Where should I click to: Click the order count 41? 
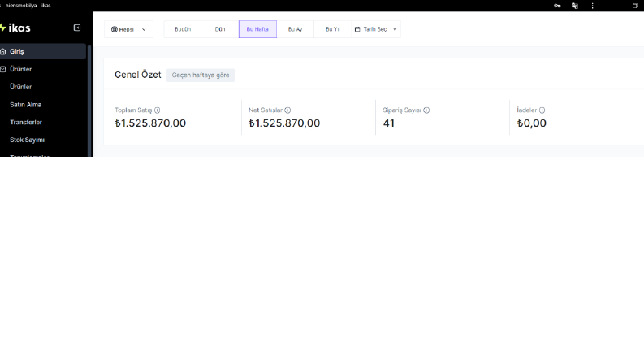(x=389, y=123)
